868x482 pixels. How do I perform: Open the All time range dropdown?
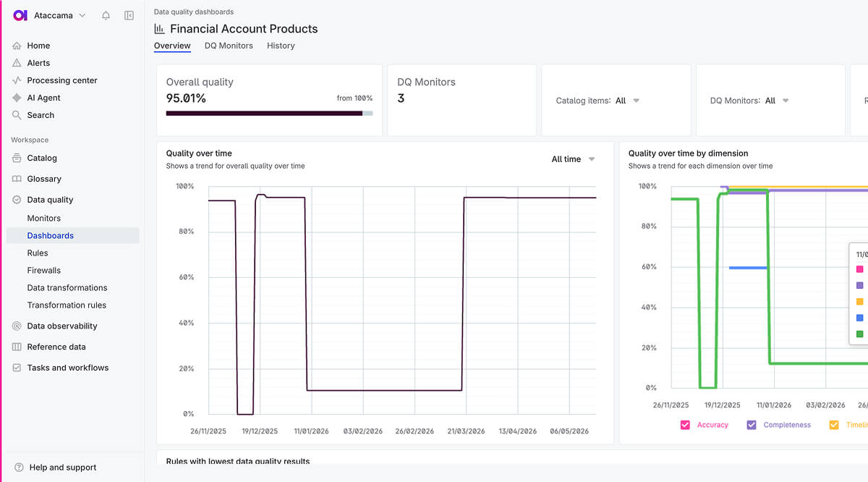tap(573, 159)
